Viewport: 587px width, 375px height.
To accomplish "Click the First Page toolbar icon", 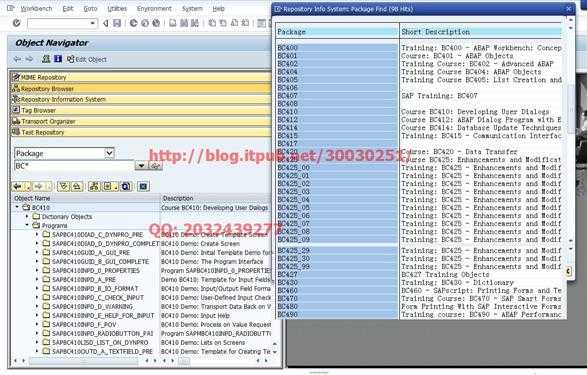I will (212, 23).
